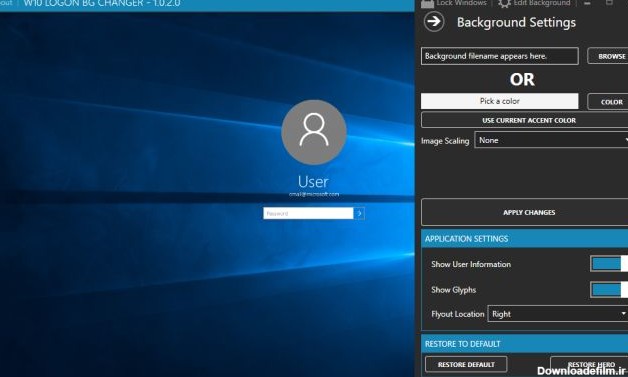Viewport: 628px width, 377px height.
Task: Click the Lock Windows icon in the title bar
Action: click(x=427, y=4)
